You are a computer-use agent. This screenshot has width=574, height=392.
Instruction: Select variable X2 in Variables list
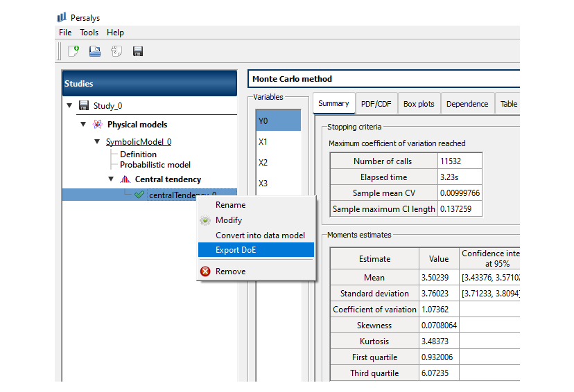click(263, 163)
